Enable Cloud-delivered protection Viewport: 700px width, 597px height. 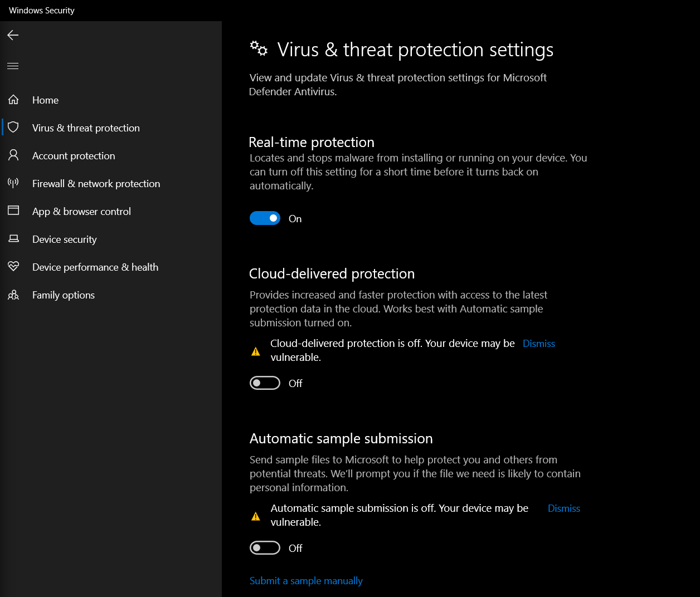265,383
